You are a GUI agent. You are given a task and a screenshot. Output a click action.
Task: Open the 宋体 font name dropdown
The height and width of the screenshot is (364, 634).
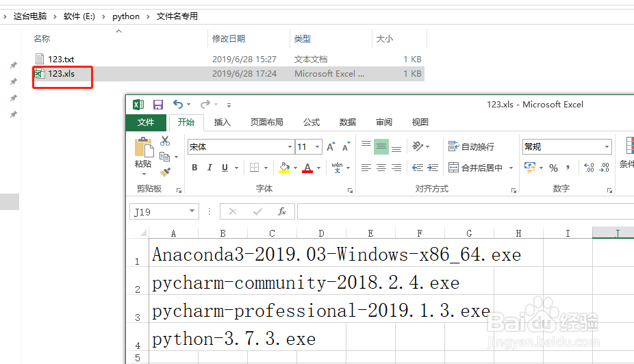coord(290,146)
